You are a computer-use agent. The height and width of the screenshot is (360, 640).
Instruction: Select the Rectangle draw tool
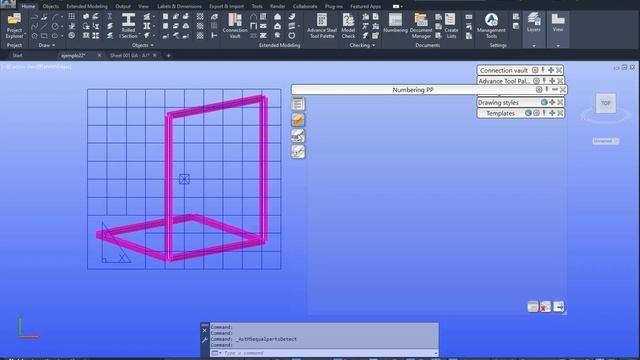point(44,36)
